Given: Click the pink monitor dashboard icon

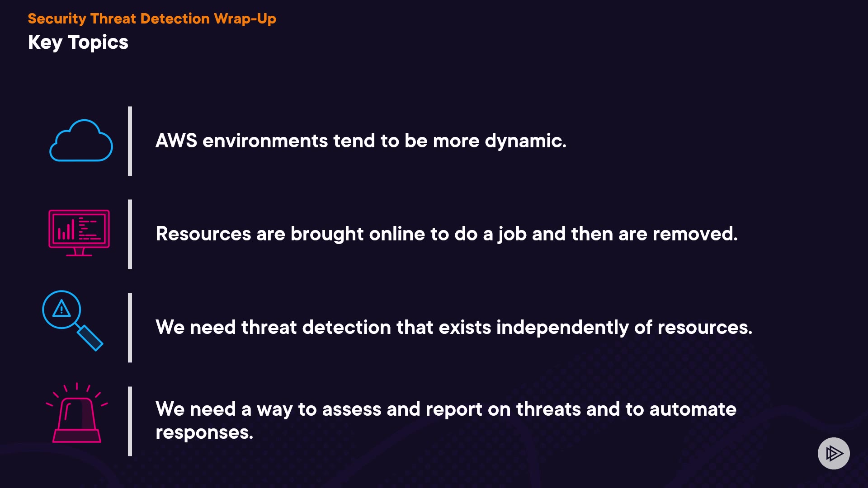Looking at the screenshot, I should 79,230.
